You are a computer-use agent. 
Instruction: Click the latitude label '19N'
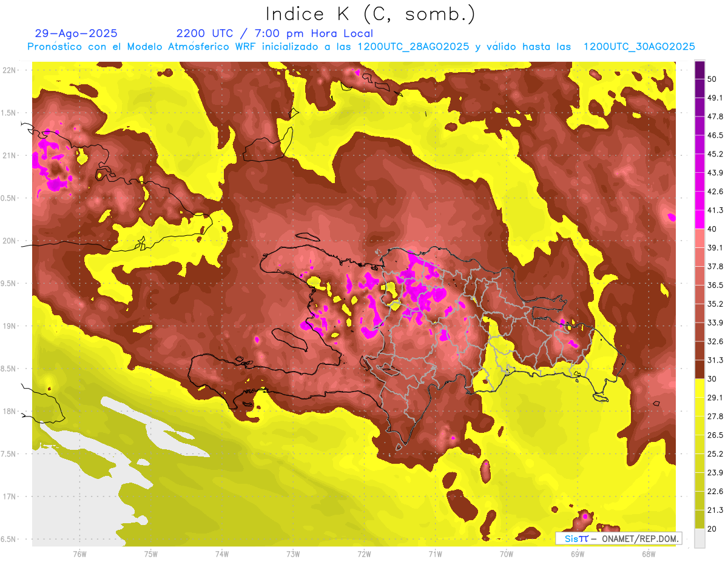10,326
